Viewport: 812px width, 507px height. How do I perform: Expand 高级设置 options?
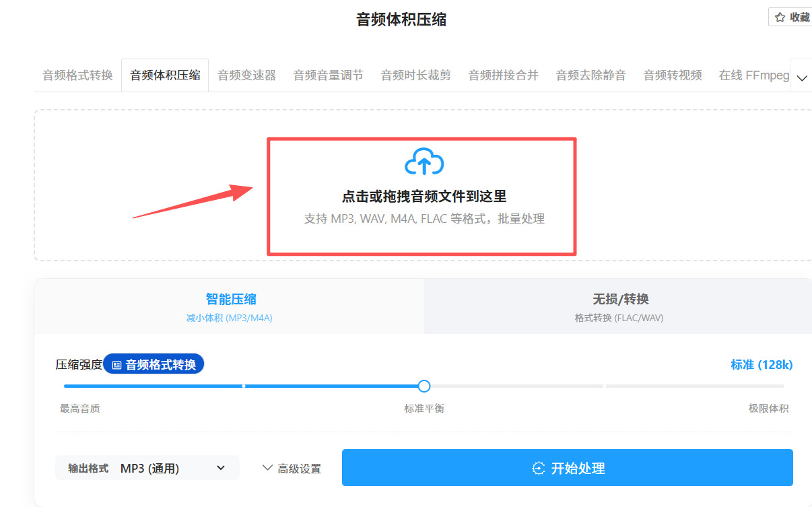click(292, 469)
